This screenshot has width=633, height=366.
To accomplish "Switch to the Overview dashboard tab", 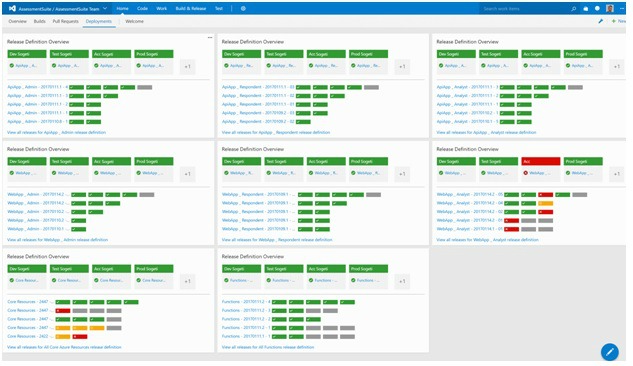I will click(x=17, y=21).
